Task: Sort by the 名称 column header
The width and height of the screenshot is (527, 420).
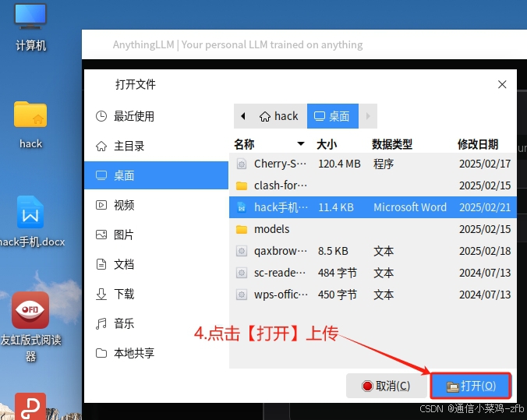Action: [x=244, y=144]
